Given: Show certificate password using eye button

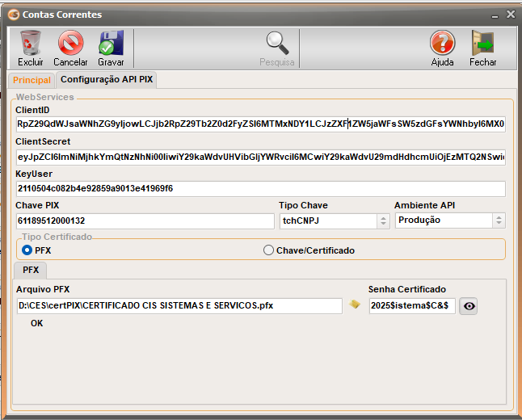Looking at the screenshot, I should point(469,306).
